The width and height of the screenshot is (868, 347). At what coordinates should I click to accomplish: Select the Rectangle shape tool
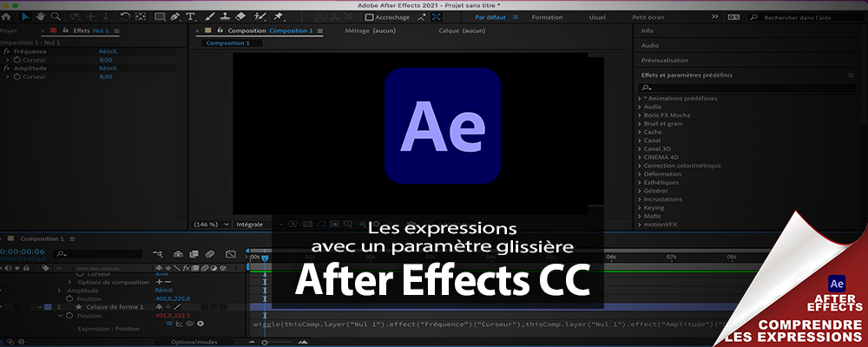pyautogui.click(x=160, y=16)
